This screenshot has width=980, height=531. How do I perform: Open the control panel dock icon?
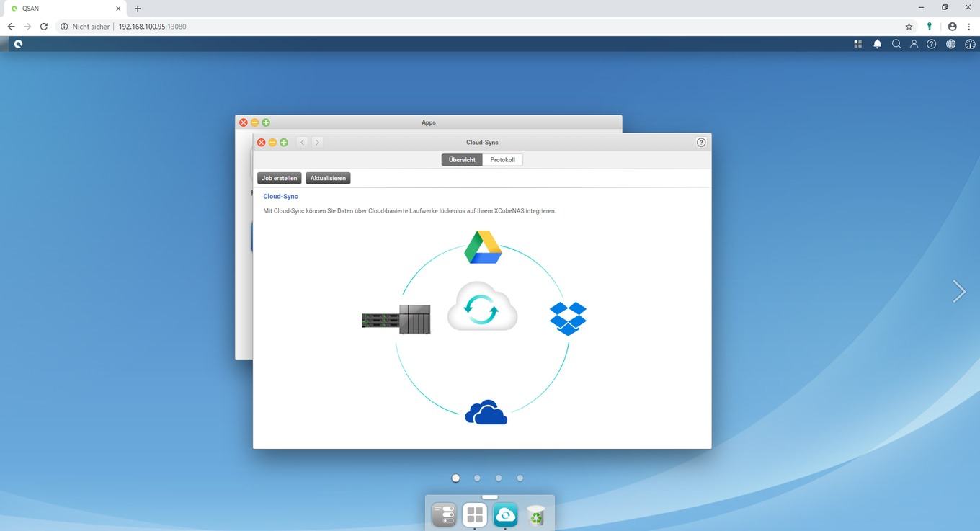[x=444, y=515]
